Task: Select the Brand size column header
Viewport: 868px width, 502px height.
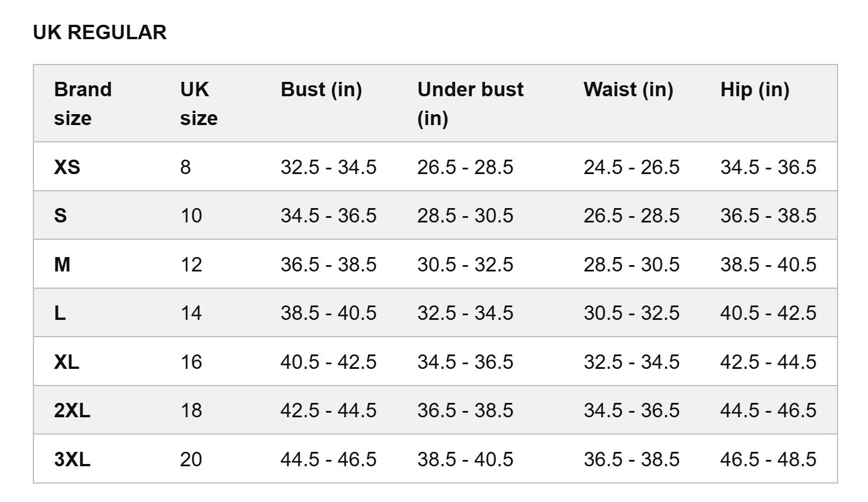Action: 83,104
